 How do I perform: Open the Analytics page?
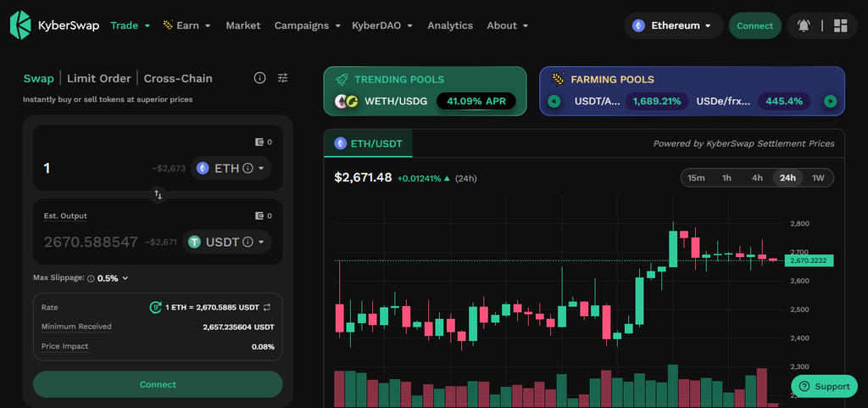tap(450, 25)
